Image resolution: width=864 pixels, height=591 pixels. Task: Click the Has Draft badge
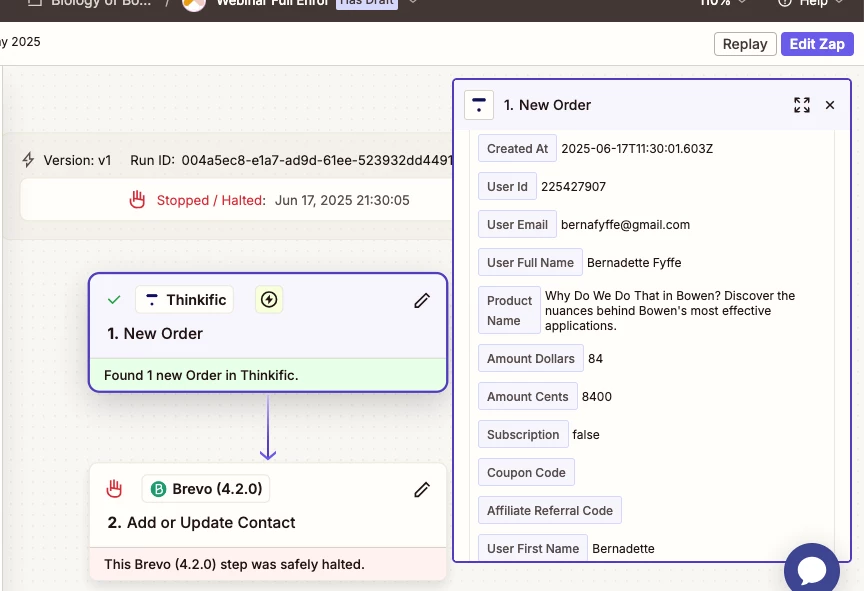pos(367,3)
